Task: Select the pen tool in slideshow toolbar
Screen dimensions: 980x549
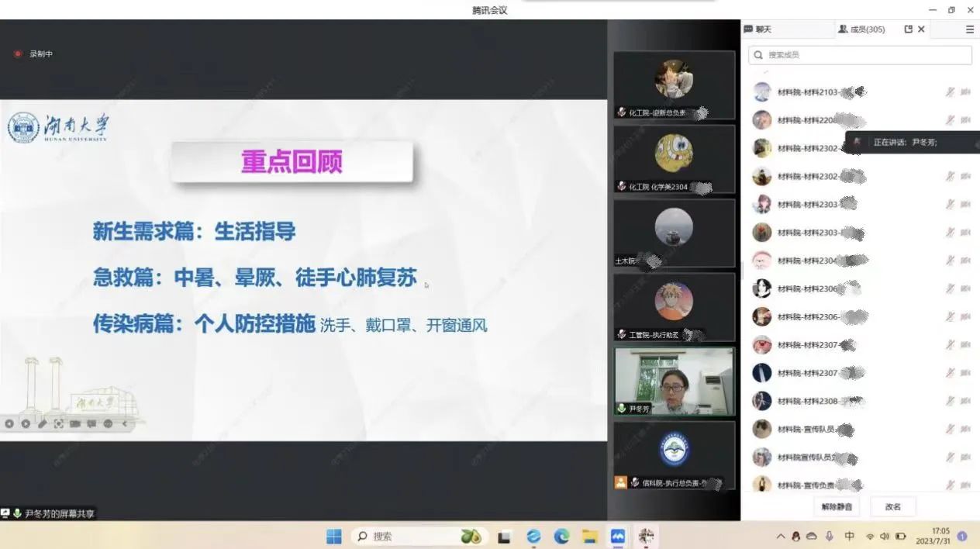Action: click(x=42, y=424)
